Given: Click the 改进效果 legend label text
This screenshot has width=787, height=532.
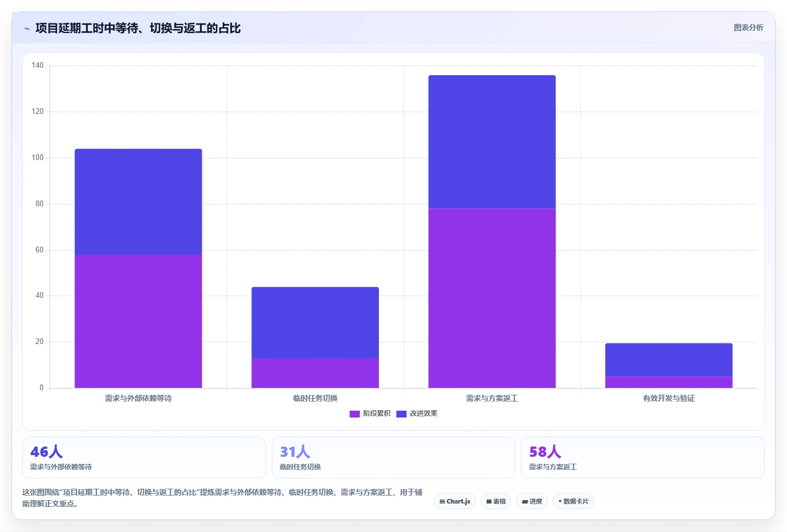Looking at the screenshot, I should point(423,414).
